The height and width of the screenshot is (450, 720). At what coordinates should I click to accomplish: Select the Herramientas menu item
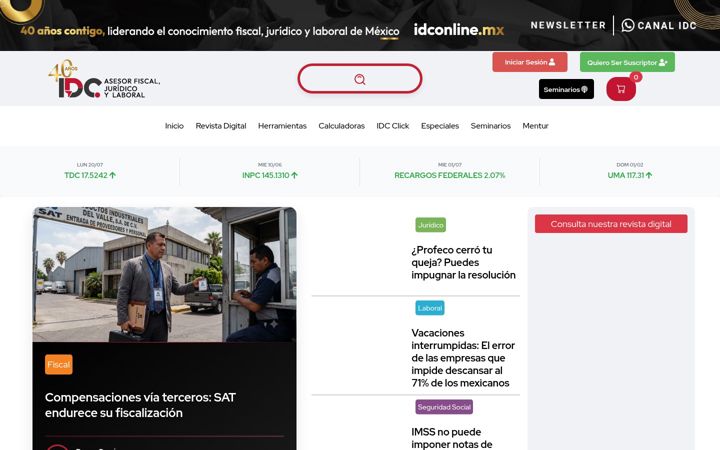282,126
